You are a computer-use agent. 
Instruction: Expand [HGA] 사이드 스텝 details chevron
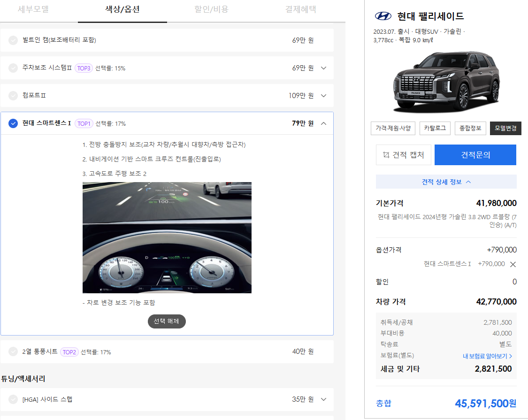(323, 399)
